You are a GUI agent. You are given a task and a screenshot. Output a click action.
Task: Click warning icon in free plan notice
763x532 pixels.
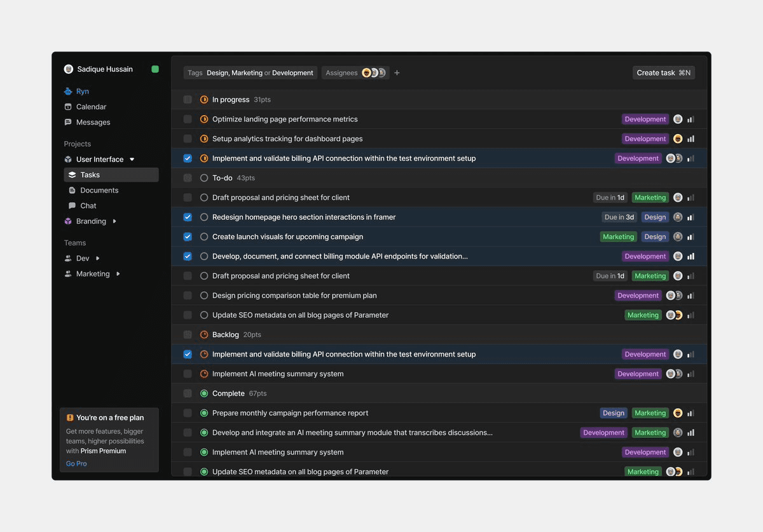click(70, 418)
